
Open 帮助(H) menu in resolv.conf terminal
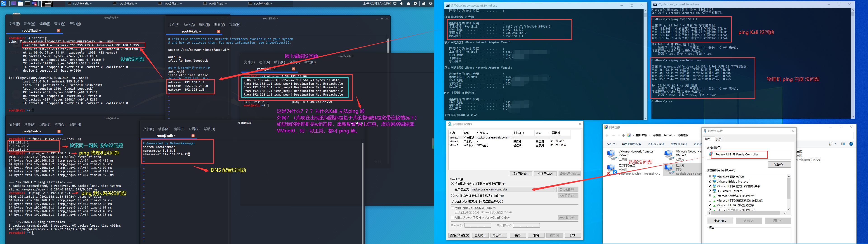tap(209, 129)
